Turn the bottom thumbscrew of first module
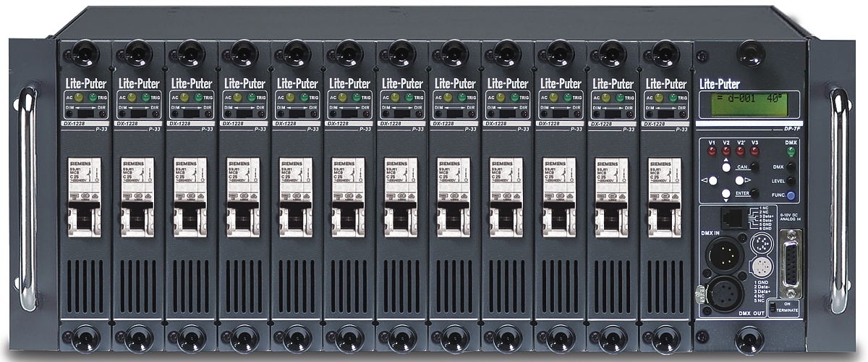 [x=86, y=337]
